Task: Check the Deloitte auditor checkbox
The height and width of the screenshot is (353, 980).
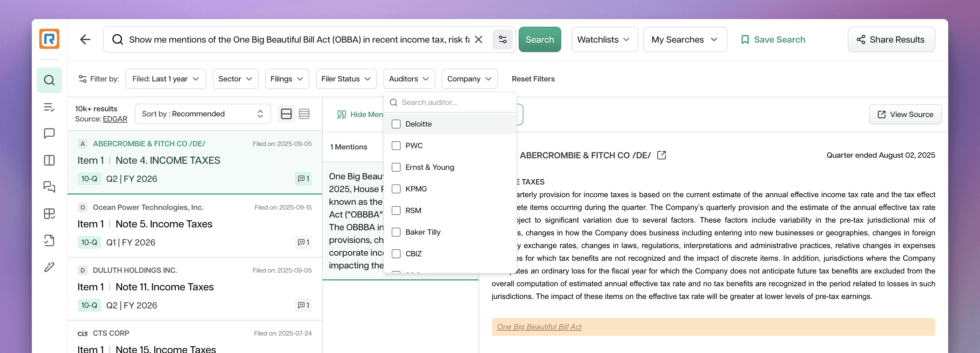Action: (x=396, y=124)
